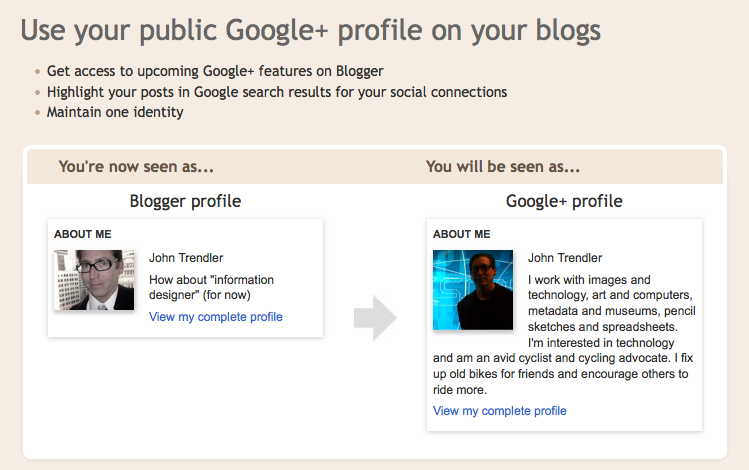The height and width of the screenshot is (470, 749).
Task: Open "View my complete profile" in Blogger card
Action: tap(216, 317)
